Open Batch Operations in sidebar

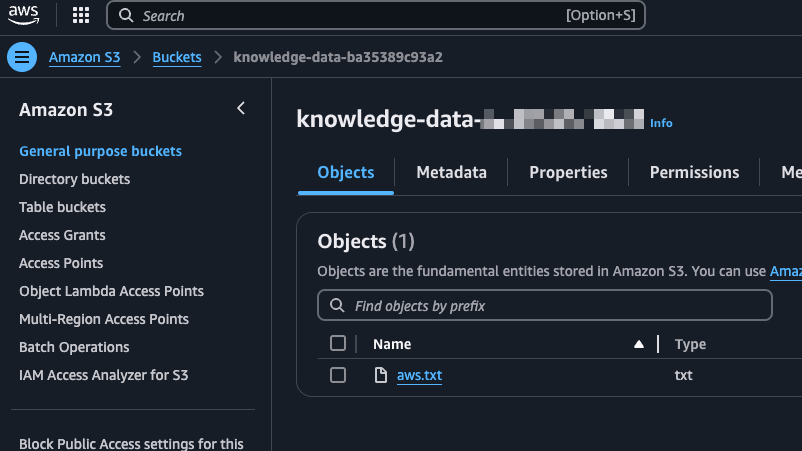(x=74, y=347)
